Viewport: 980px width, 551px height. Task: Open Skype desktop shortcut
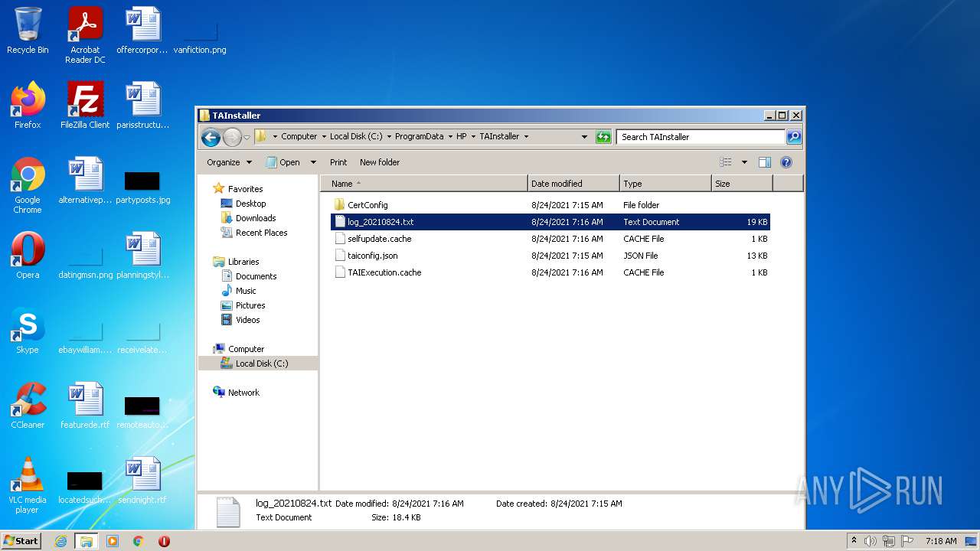click(28, 331)
